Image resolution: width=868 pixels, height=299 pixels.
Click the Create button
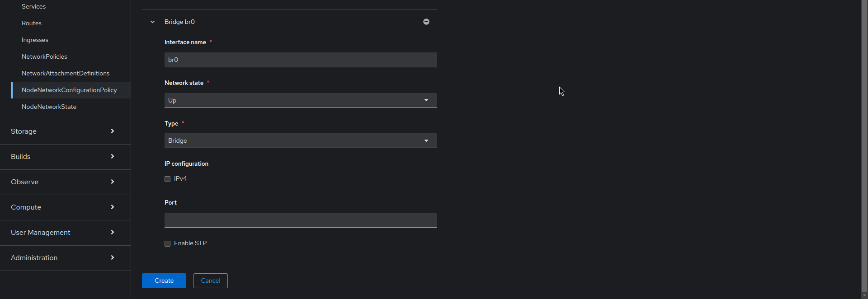[x=164, y=280]
